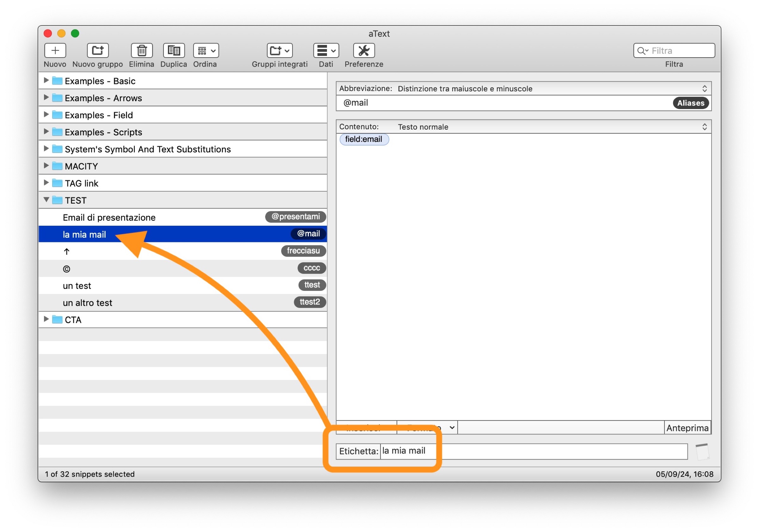Click the Anteprima button
Image resolution: width=759 pixels, height=532 pixels.
coord(687,428)
